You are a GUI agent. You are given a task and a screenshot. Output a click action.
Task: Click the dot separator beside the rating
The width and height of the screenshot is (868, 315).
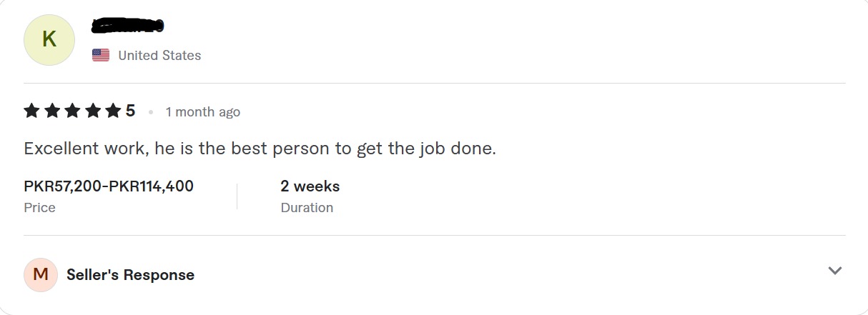point(151,112)
